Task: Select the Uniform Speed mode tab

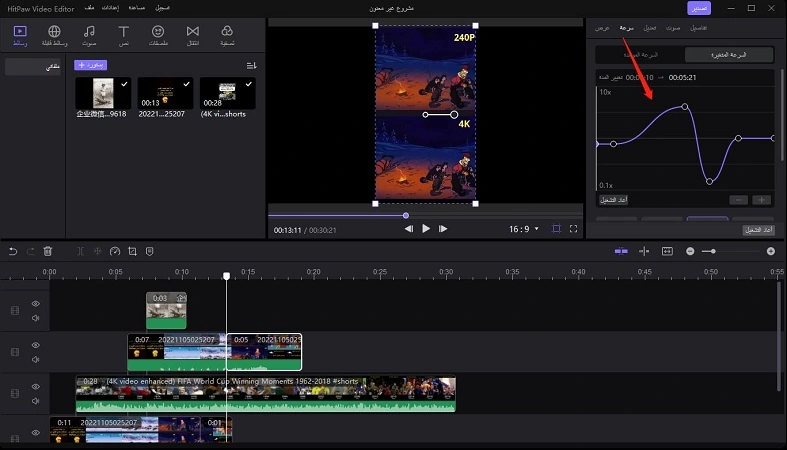Action: (640, 55)
